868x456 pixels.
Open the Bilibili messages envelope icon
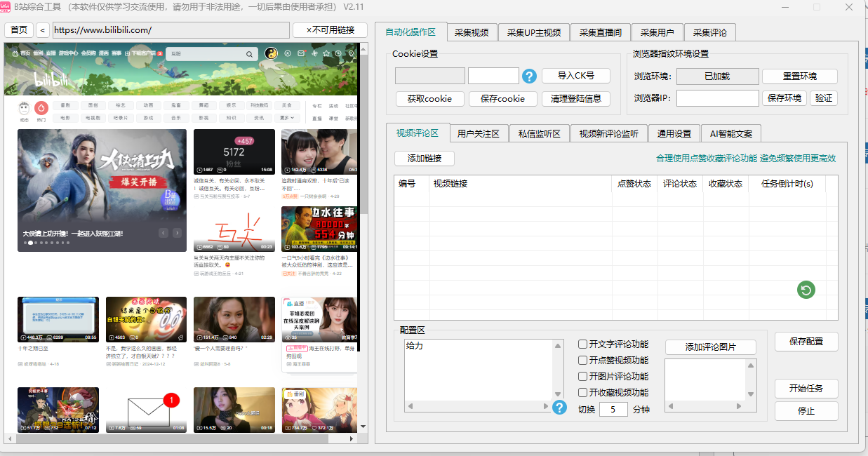click(301, 53)
